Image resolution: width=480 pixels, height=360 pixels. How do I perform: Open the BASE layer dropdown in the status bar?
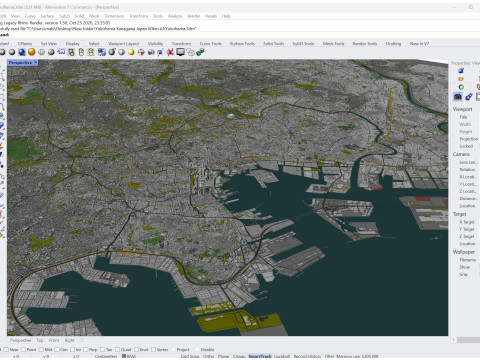[x=132, y=356]
